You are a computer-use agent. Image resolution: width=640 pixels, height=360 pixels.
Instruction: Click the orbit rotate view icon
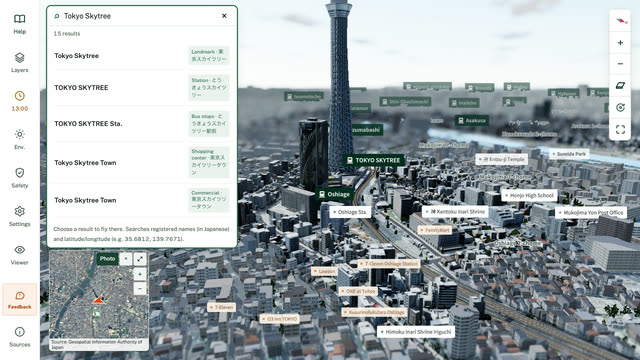[620, 107]
